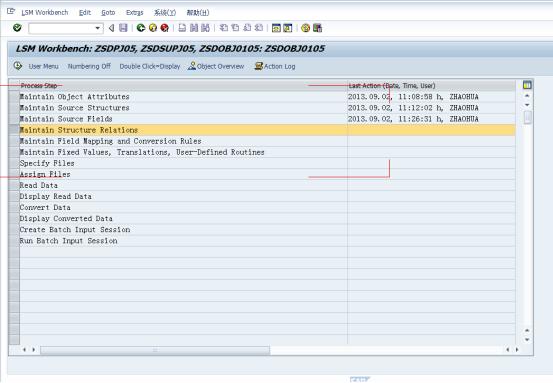Select the Maintain Source Fields step
The height and width of the screenshot is (383, 553).
183,119
